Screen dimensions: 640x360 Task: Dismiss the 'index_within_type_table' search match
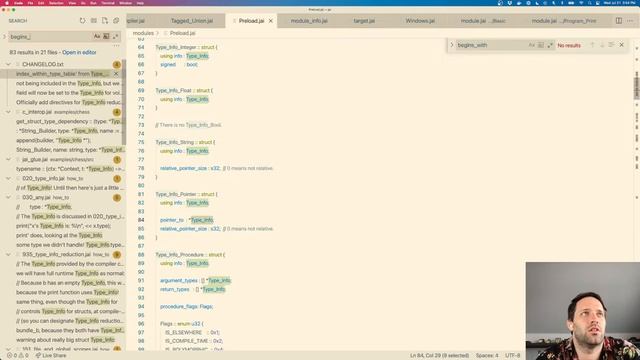[116, 74]
